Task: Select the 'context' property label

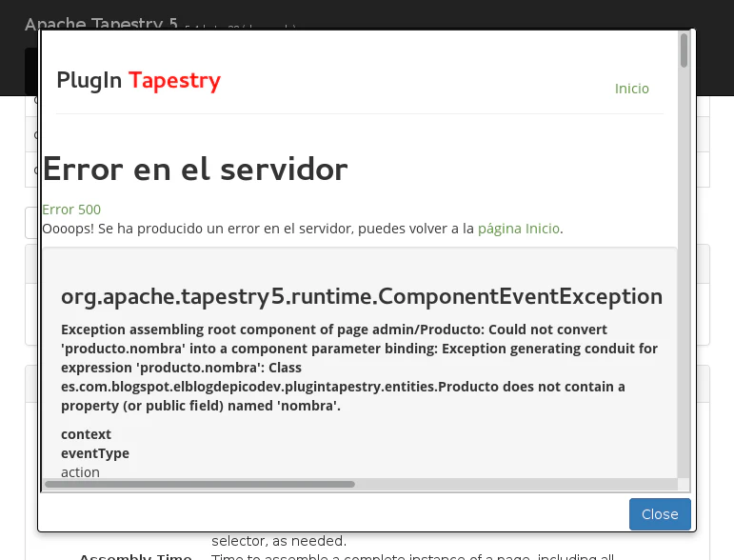Action: (86, 434)
